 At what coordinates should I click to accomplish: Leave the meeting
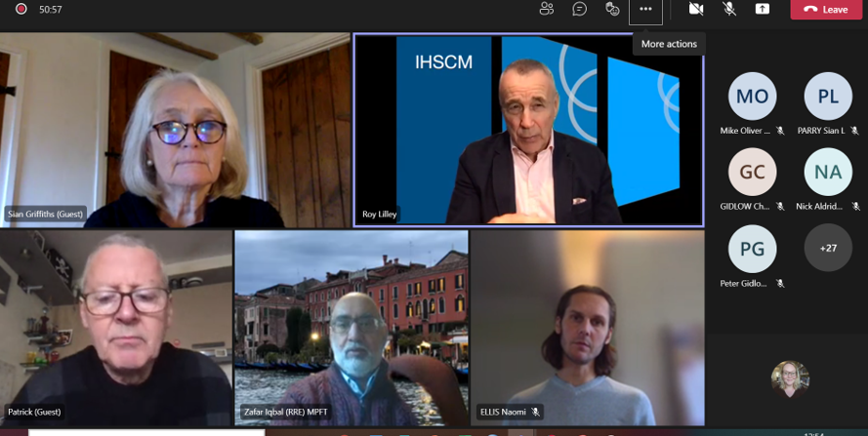tap(826, 10)
